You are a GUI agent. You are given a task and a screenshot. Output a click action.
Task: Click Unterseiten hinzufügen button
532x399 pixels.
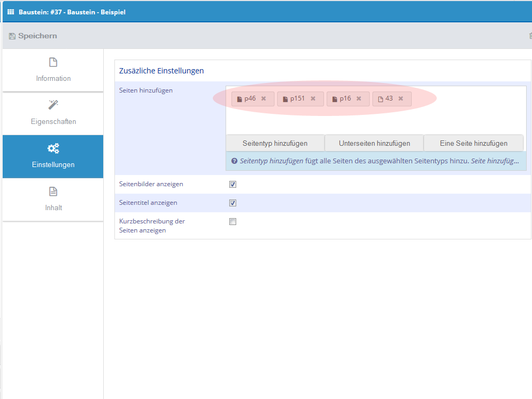point(375,143)
